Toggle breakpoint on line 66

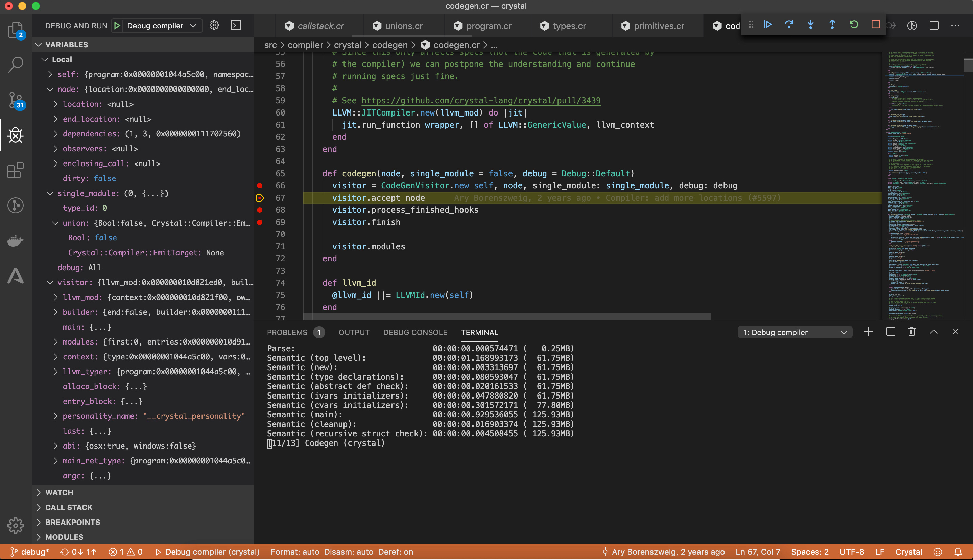click(260, 186)
